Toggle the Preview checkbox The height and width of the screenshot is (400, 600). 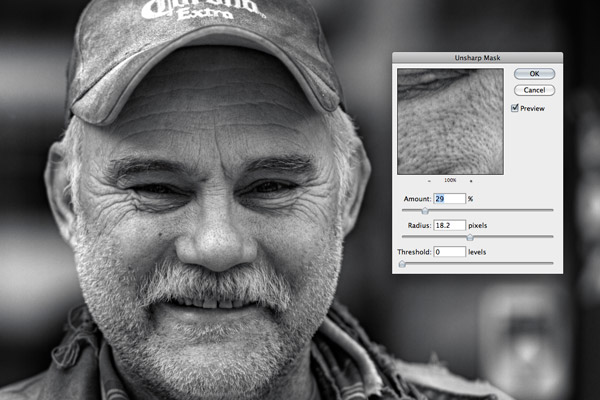click(515, 108)
